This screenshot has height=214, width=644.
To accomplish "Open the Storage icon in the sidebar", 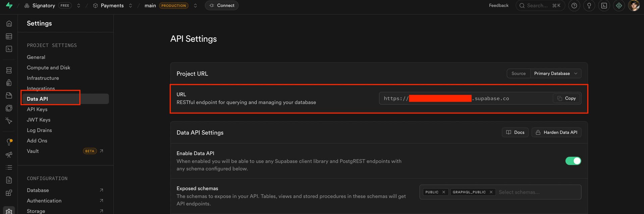I will coord(9,96).
